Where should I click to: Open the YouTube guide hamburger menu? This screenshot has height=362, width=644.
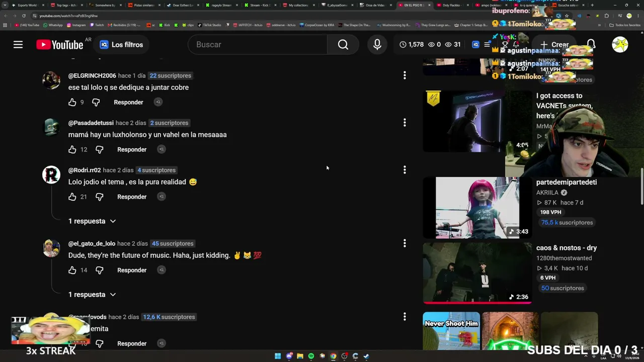18,45
